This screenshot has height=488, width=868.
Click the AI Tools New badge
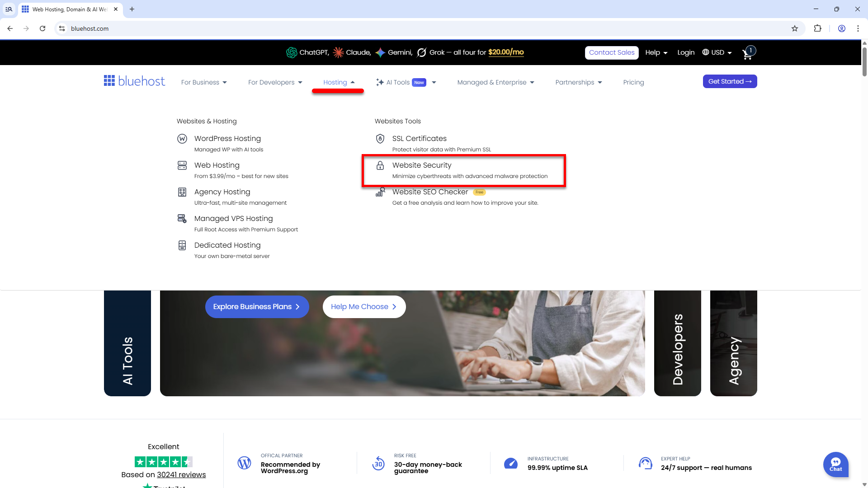pyautogui.click(x=419, y=82)
